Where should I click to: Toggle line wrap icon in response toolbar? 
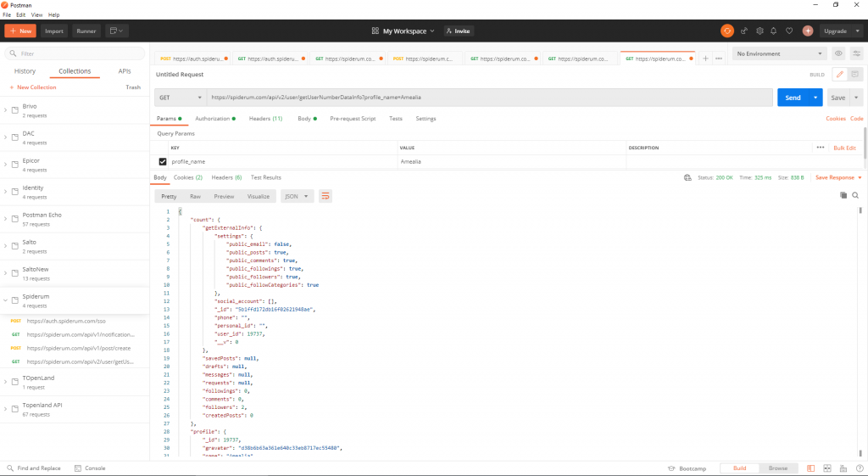click(x=325, y=196)
